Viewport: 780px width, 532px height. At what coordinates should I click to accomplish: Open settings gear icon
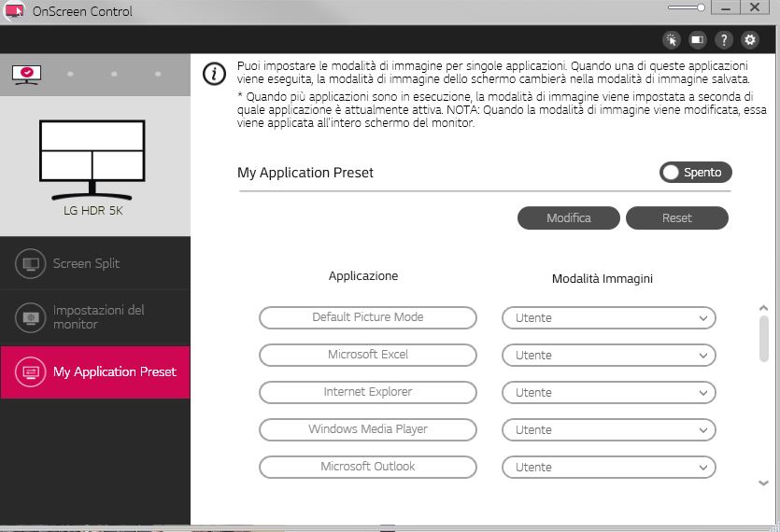tap(750, 39)
